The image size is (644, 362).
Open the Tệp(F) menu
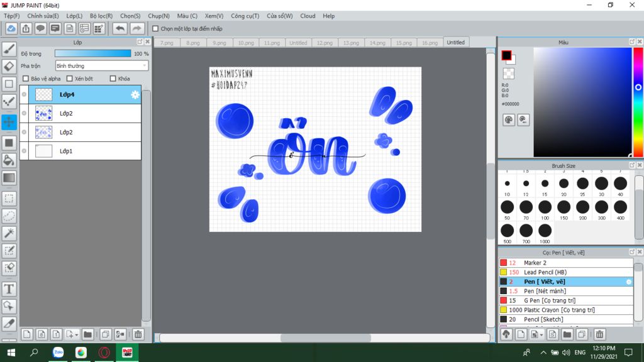point(11,16)
